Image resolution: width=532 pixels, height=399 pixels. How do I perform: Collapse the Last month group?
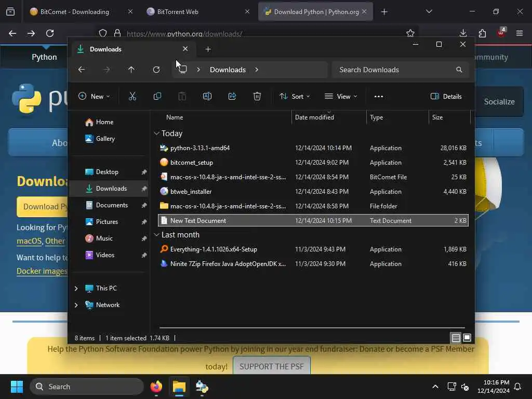156,235
